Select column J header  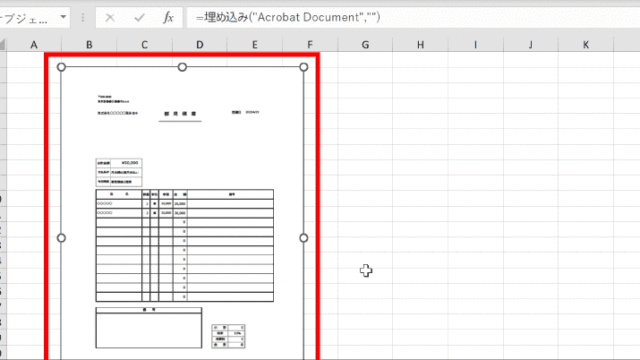531,44
